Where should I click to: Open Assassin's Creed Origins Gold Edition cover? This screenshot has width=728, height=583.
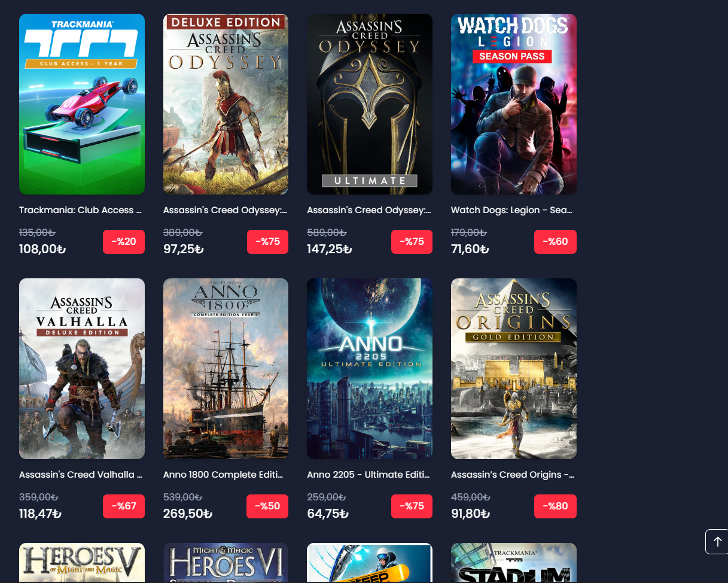(514, 369)
